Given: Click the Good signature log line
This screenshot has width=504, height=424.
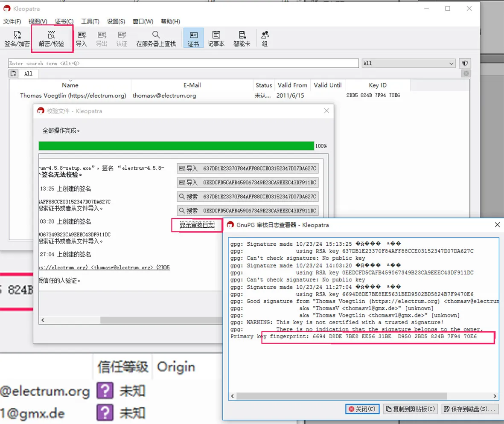Looking at the screenshot, I should [x=364, y=301].
